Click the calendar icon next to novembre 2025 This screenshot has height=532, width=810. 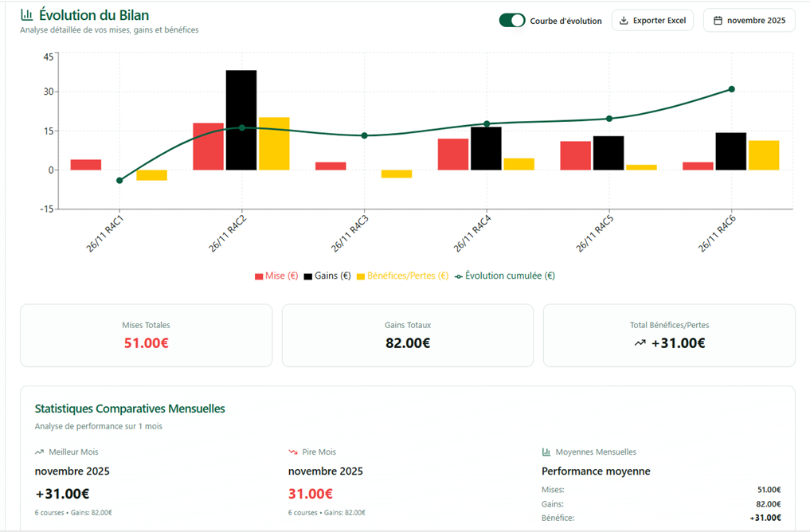pyautogui.click(x=718, y=21)
